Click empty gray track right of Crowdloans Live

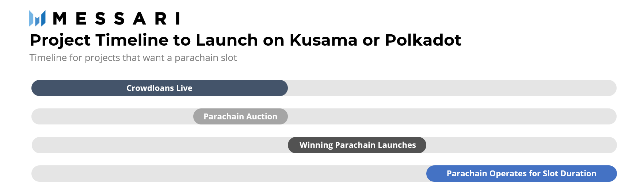coord(452,88)
